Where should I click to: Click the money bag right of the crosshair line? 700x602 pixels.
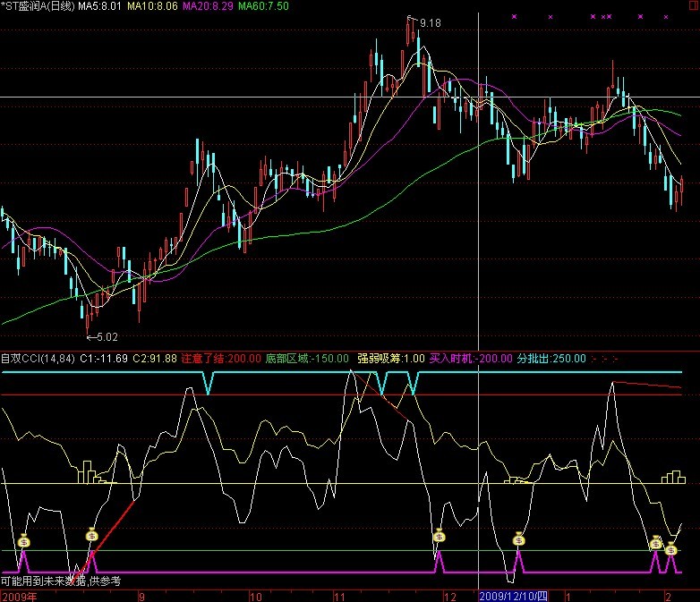(518, 538)
